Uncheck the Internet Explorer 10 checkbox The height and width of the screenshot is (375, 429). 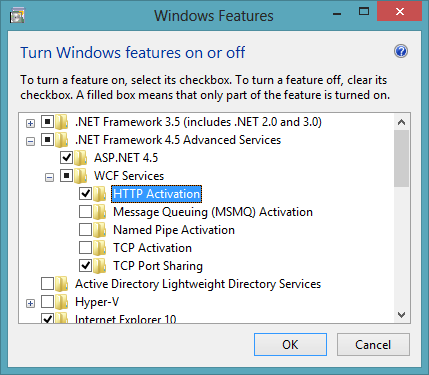(x=47, y=318)
